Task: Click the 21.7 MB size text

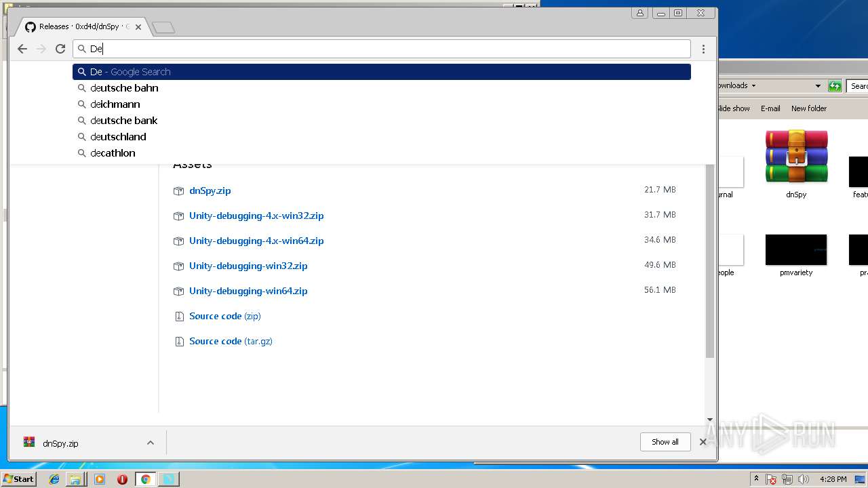Action: 660,190
